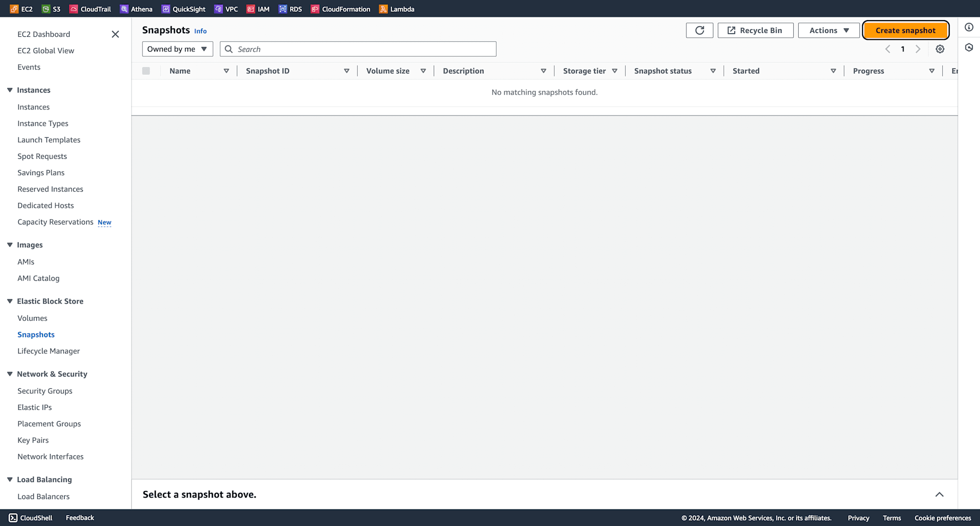
Task: Open Elastic IPs
Action: (x=34, y=407)
